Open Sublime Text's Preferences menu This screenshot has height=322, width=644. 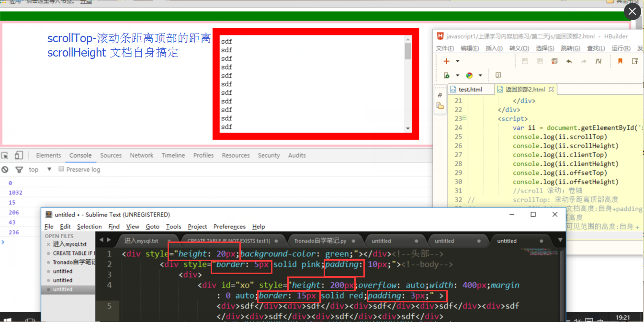[x=229, y=227]
